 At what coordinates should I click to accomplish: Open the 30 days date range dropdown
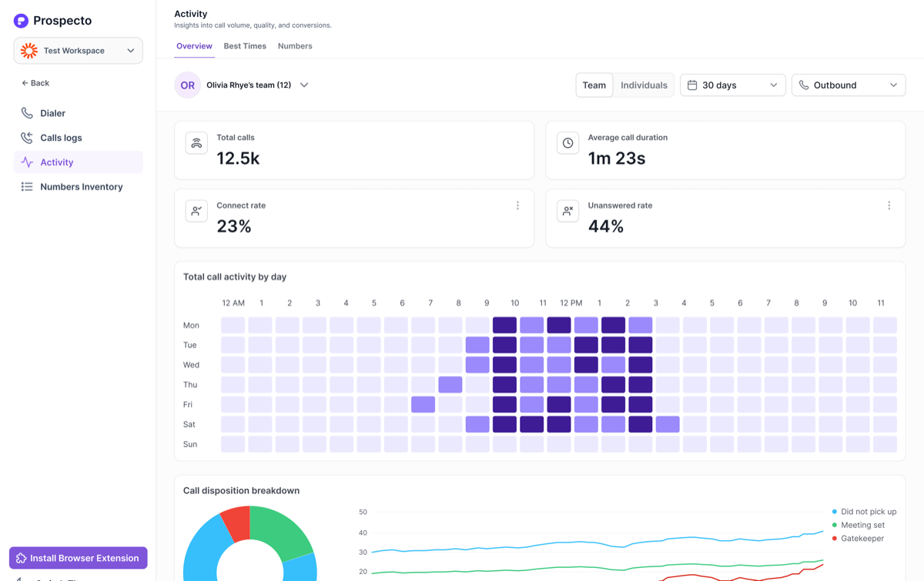point(732,85)
